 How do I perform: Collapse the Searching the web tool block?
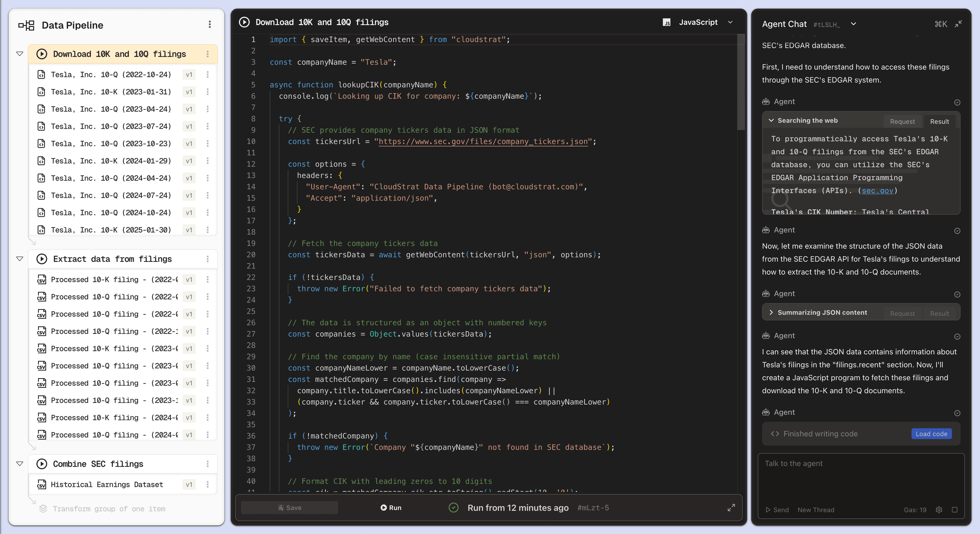pyautogui.click(x=771, y=121)
